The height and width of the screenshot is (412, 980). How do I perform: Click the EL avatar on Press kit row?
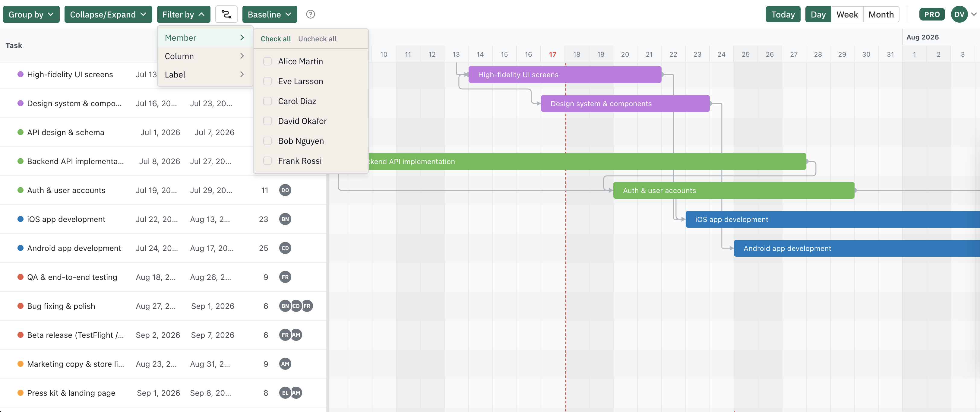pyautogui.click(x=285, y=393)
